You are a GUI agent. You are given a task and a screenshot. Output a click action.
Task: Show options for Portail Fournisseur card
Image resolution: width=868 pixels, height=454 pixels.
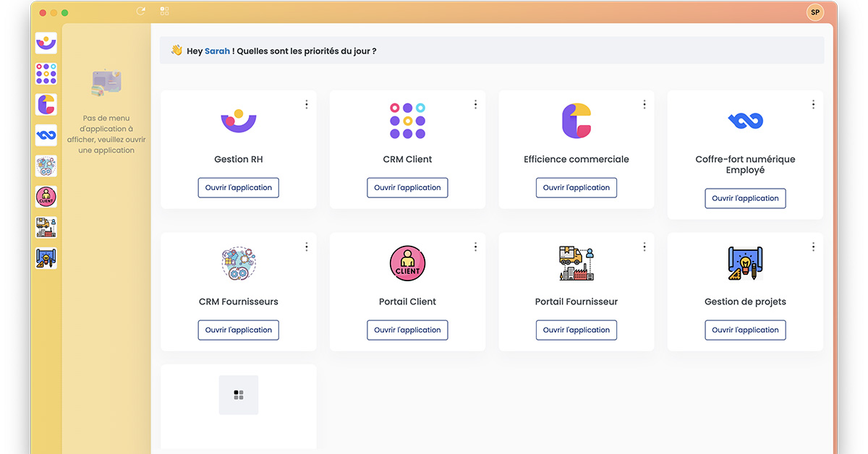(644, 247)
